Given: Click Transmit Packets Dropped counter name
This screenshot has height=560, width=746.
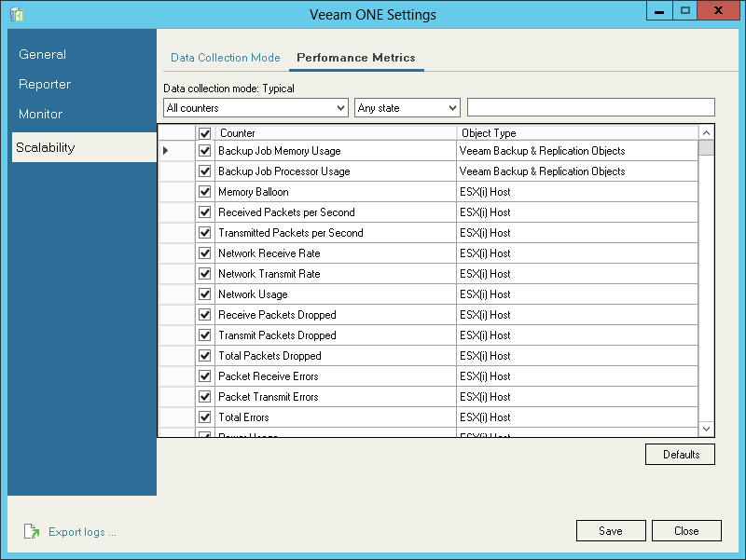Looking at the screenshot, I should [x=277, y=335].
